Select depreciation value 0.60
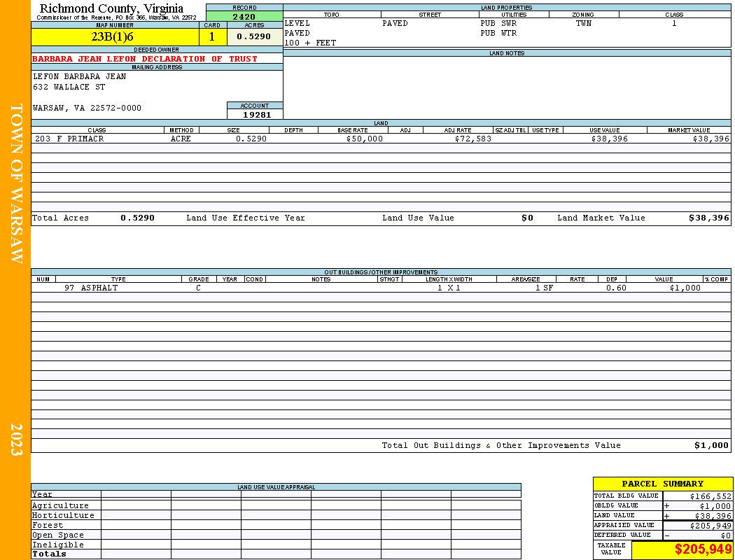 (616, 288)
